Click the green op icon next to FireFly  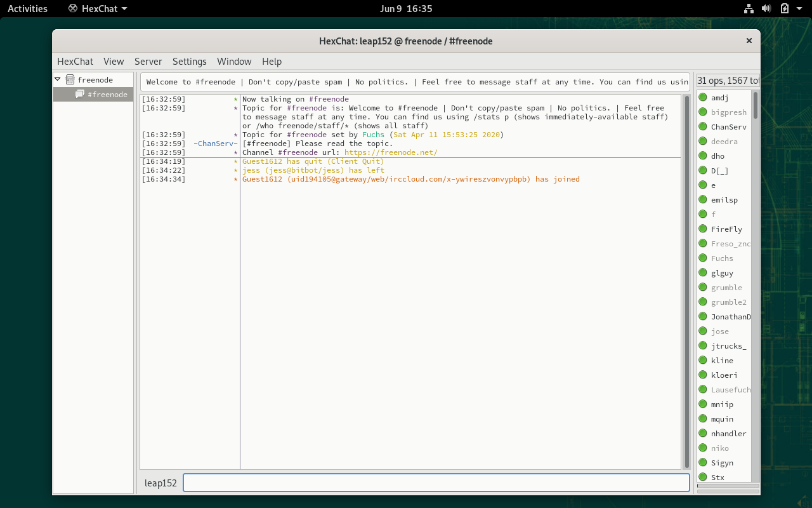[x=703, y=229]
